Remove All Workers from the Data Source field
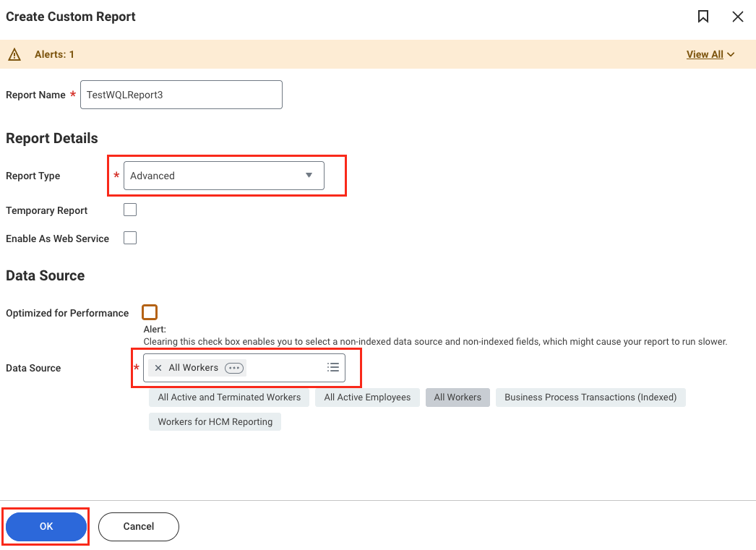Screen dimensions: 756x550 pos(158,367)
